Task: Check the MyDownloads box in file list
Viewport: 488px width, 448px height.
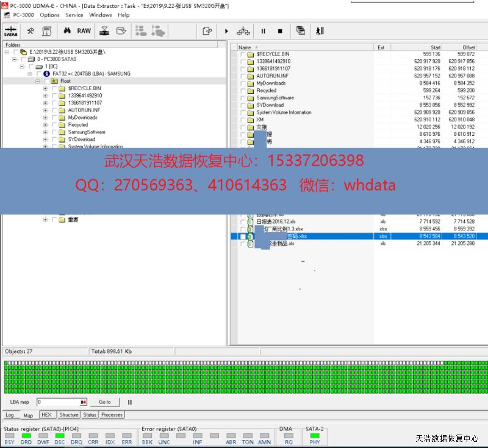Action: coord(243,84)
